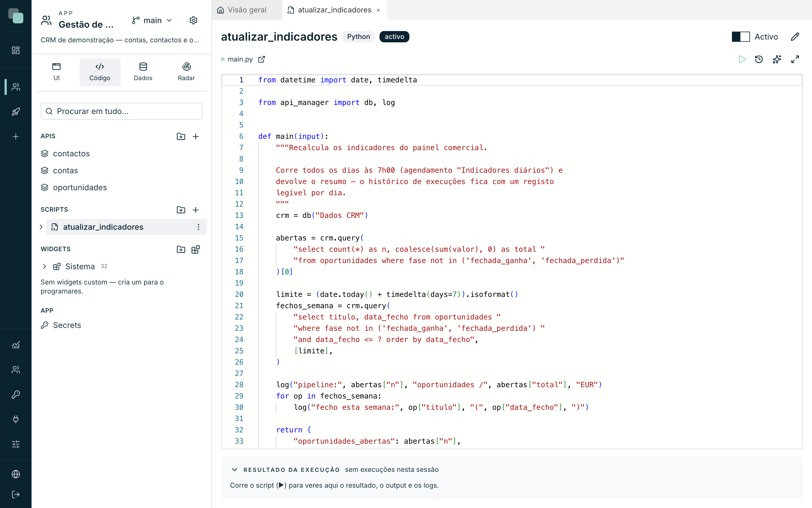Open the key icon in the left rail

click(x=16, y=395)
